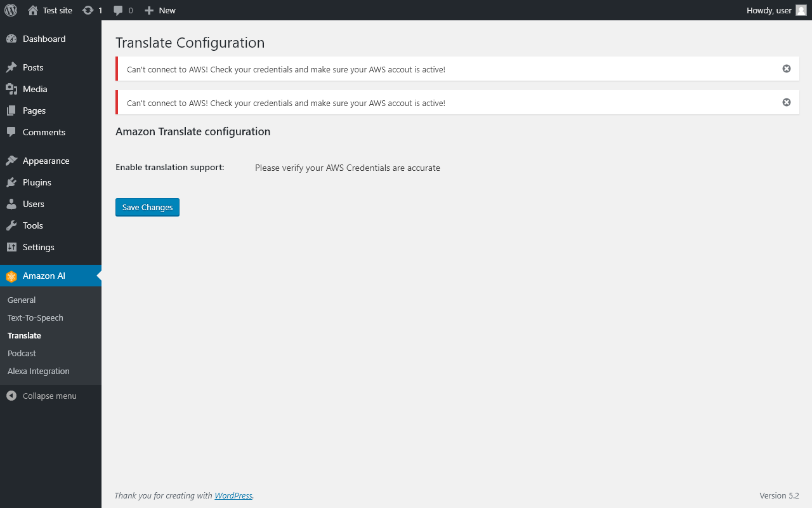
Task: Open the Dashboard menu icon
Action: [x=11, y=39]
